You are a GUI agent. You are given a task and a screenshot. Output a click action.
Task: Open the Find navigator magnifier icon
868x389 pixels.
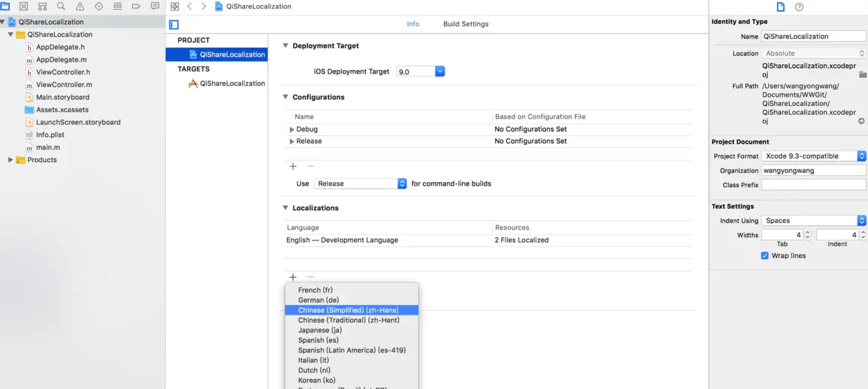tap(61, 6)
